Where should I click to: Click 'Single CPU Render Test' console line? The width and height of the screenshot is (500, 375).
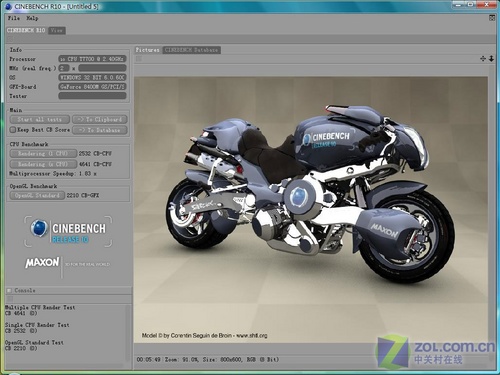[37, 325]
